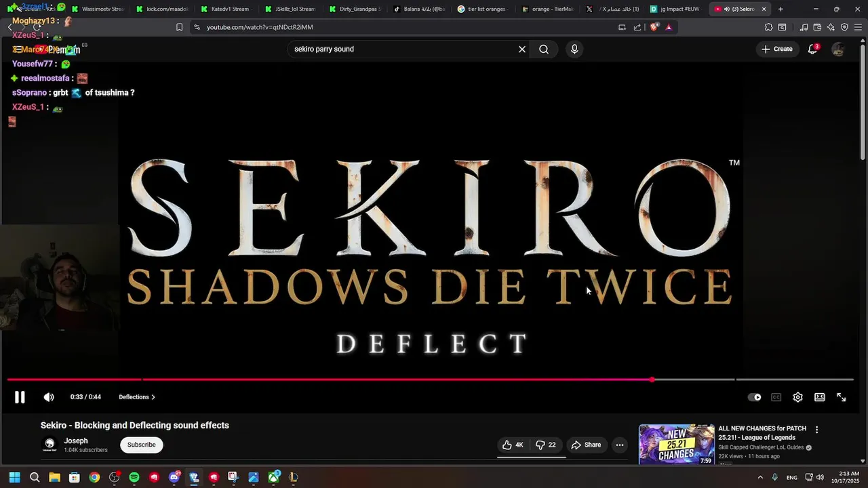Bookmark this page icon
The height and width of the screenshot is (488, 868).
pos(179,27)
